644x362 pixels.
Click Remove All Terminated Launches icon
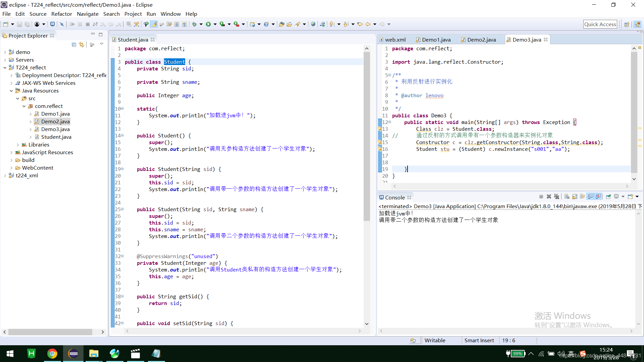point(557,197)
